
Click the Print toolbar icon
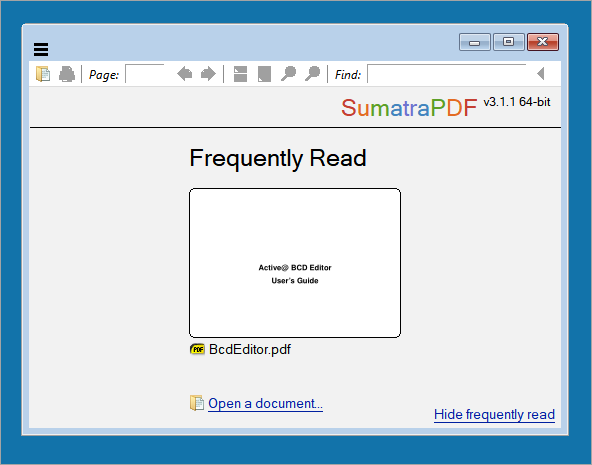pos(67,74)
